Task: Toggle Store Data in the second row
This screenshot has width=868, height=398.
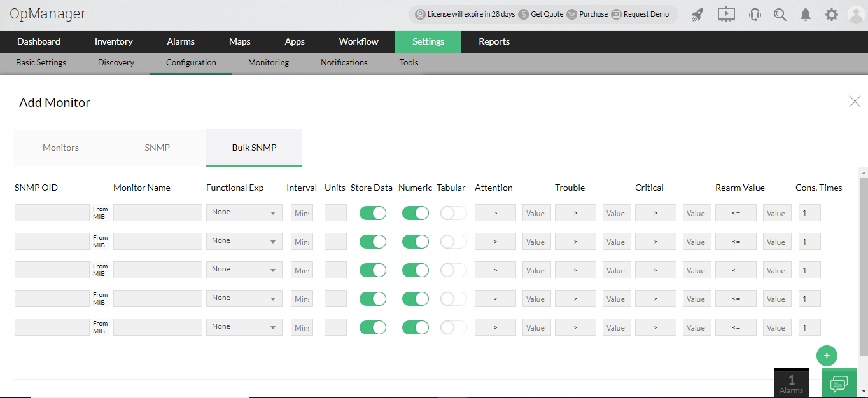Action: 373,242
